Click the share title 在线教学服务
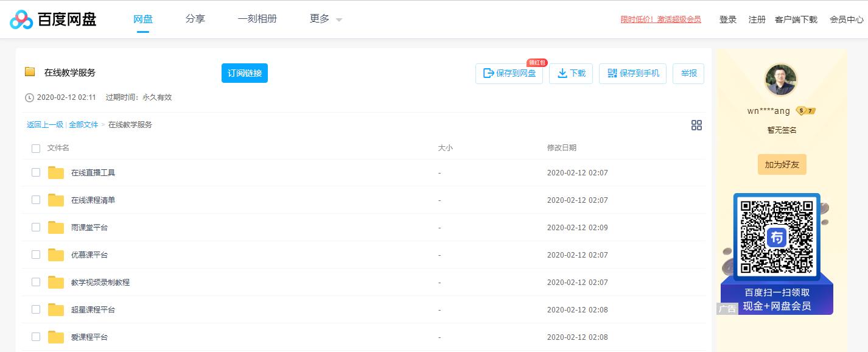The width and height of the screenshot is (868, 352). point(70,72)
